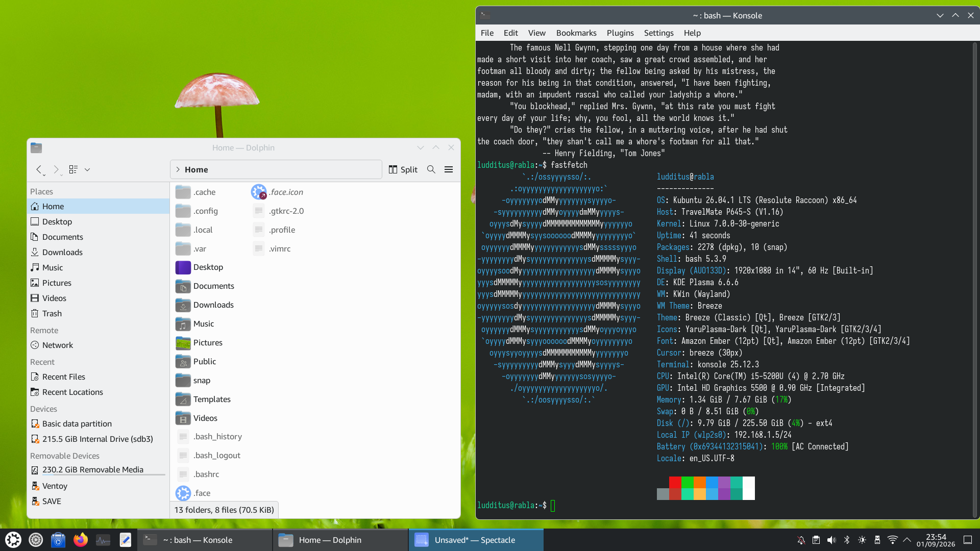Launch Firefox from the taskbar
This screenshot has height=551, width=980.
coord(81,540)
